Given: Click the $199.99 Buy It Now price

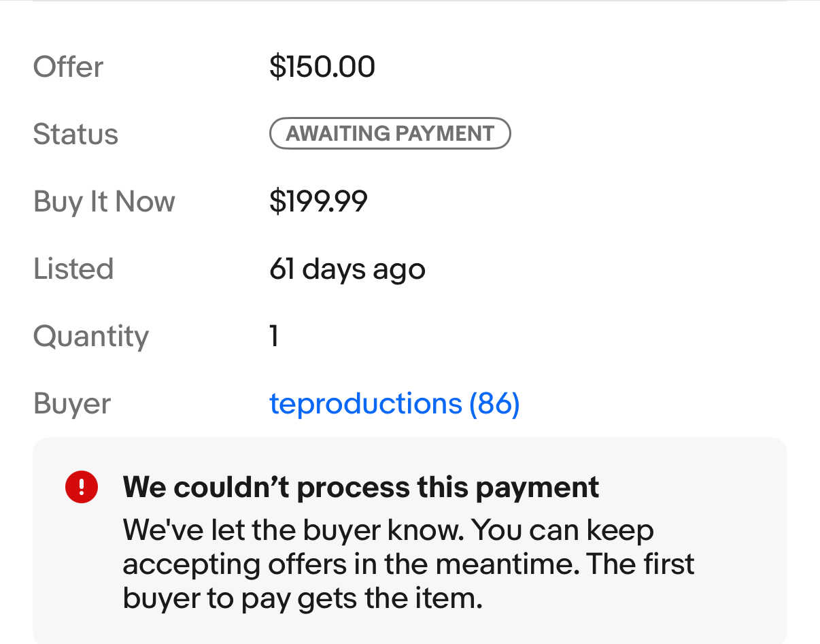Looking at the screenshot, I should [x=318, y=201].
